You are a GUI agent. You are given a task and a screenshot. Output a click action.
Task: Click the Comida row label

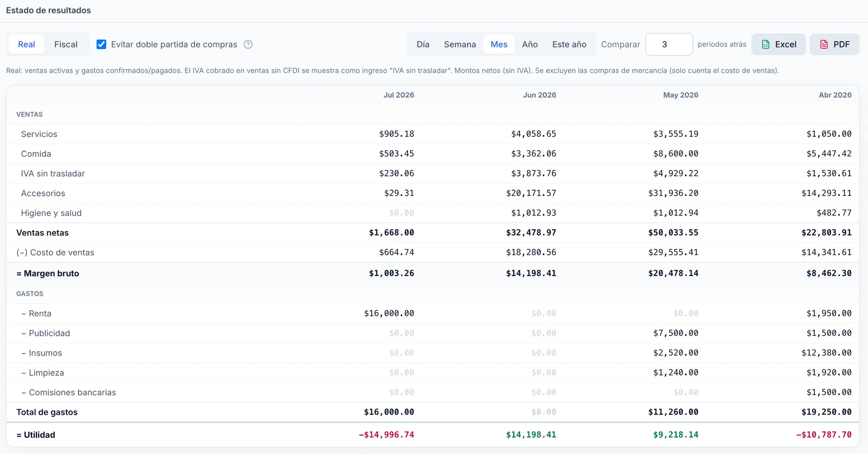[36, 154]
